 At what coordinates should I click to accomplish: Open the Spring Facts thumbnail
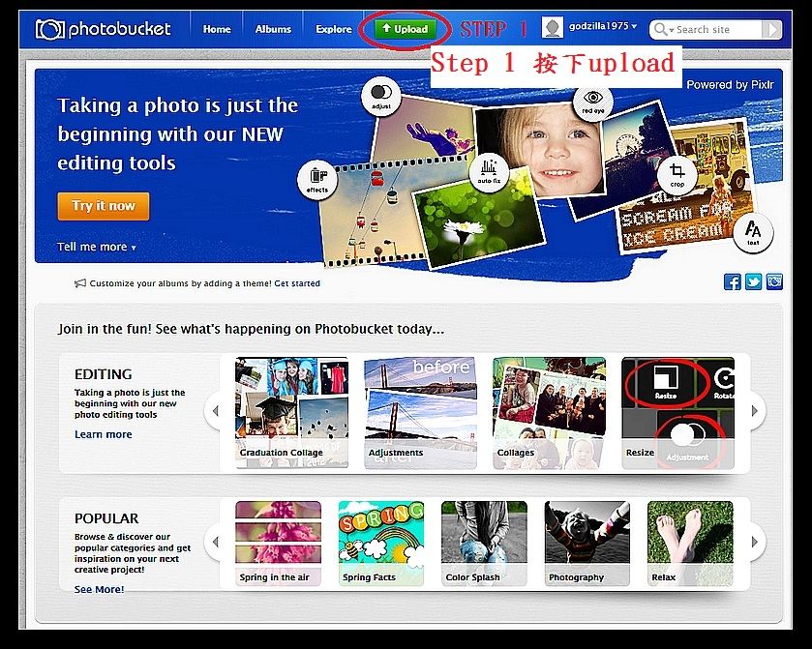(381, 544)
